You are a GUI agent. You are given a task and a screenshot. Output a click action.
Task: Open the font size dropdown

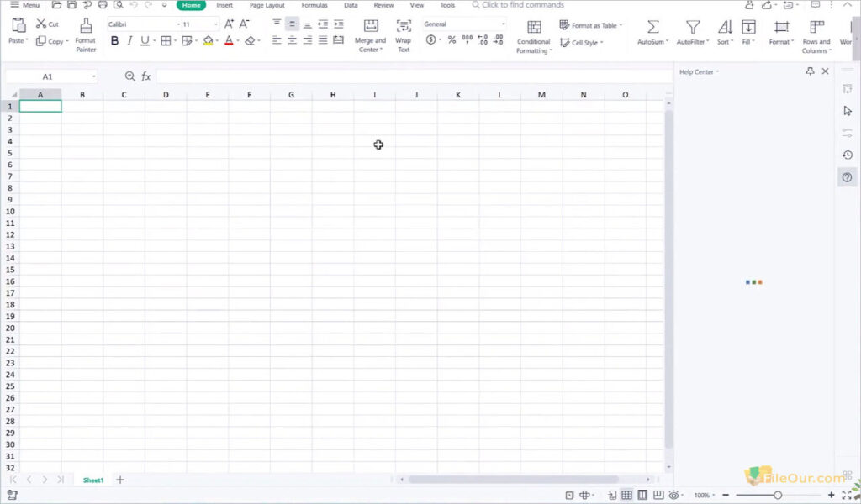(x=214, y=24)
